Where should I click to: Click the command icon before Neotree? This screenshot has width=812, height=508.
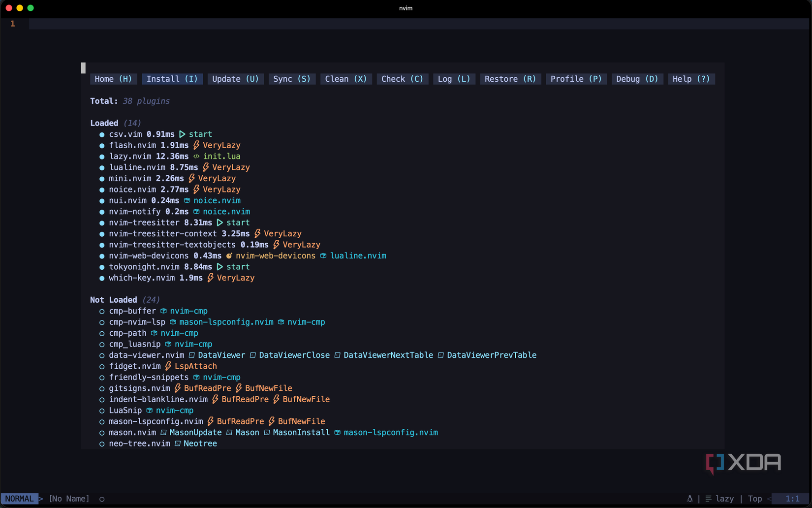[x=177, y=444]
